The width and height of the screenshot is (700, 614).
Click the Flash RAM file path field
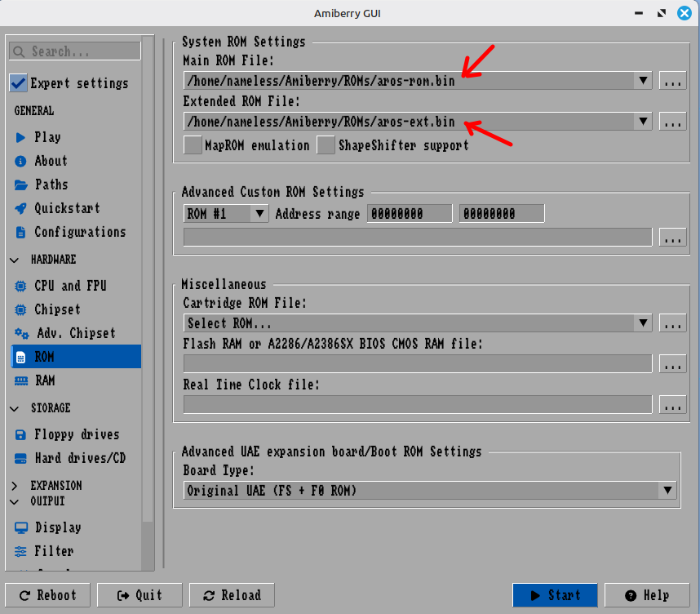click(418, 364)
